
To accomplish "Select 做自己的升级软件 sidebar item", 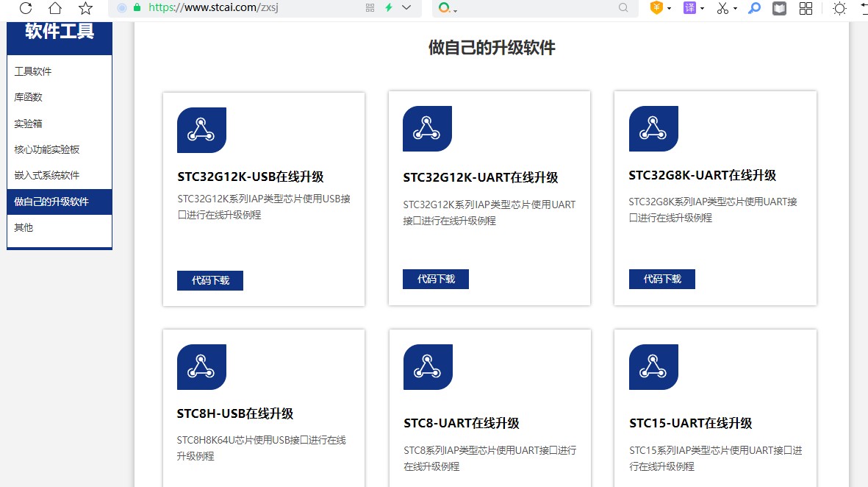I will tap(60, 202).
